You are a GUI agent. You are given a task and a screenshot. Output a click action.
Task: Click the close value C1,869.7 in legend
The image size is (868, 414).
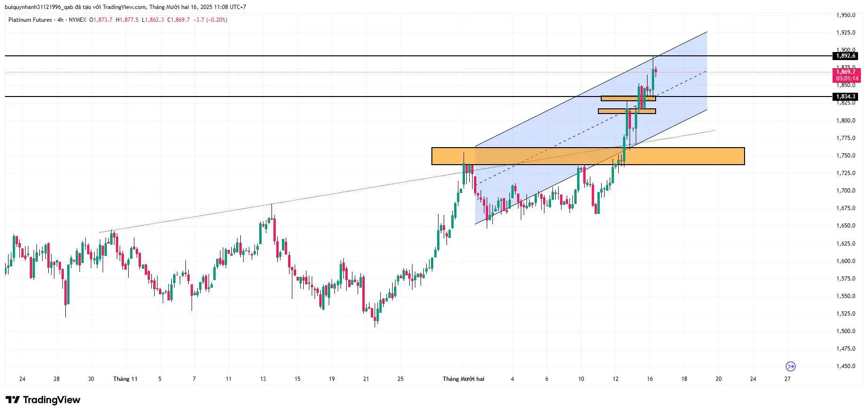pyautogui.click(x=179, y=20)
